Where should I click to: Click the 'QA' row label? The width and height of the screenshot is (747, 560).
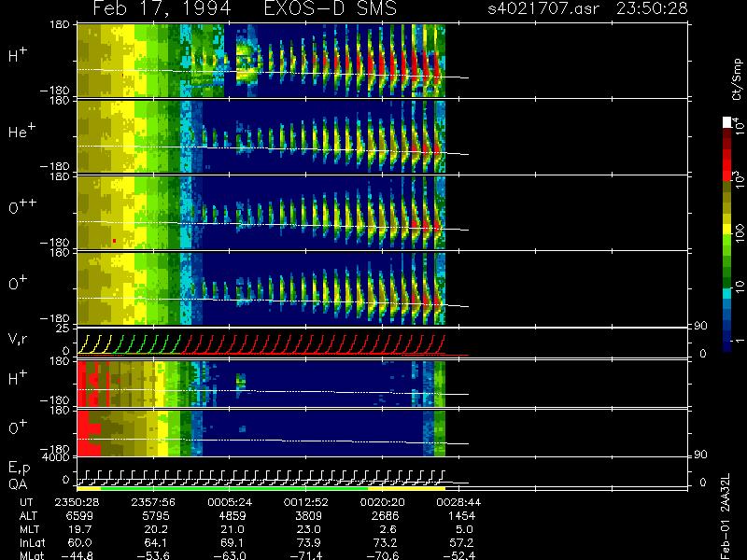(18, 483)
